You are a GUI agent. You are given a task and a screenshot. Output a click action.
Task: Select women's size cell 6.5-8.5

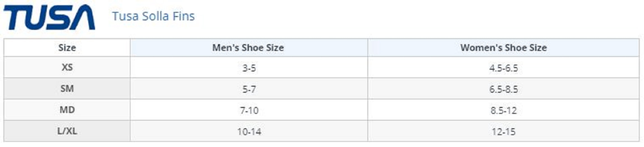tap(503, 89)
